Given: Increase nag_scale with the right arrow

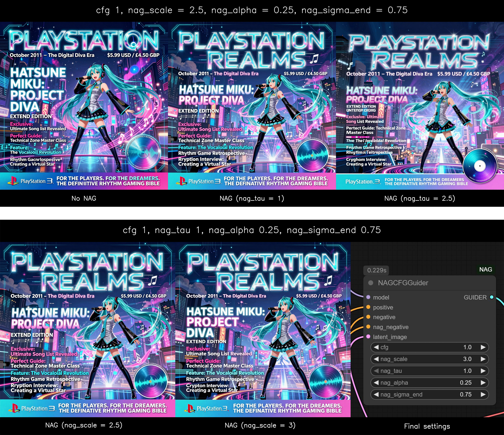Looking at the screenshot, I should [x=483, y=359].
